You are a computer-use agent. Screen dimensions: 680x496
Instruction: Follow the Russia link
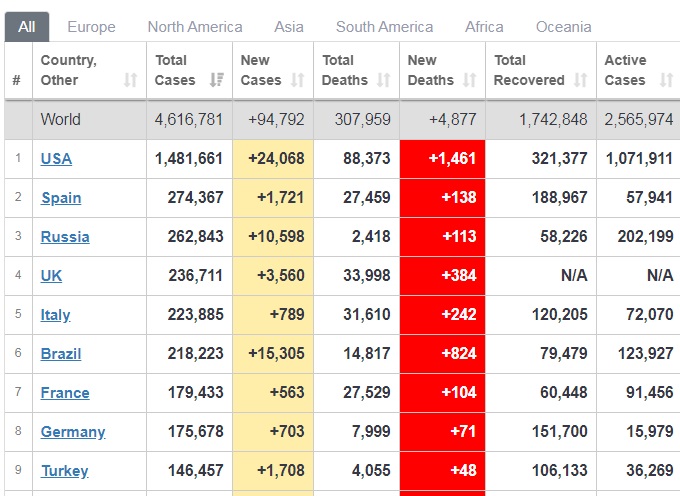65,236
